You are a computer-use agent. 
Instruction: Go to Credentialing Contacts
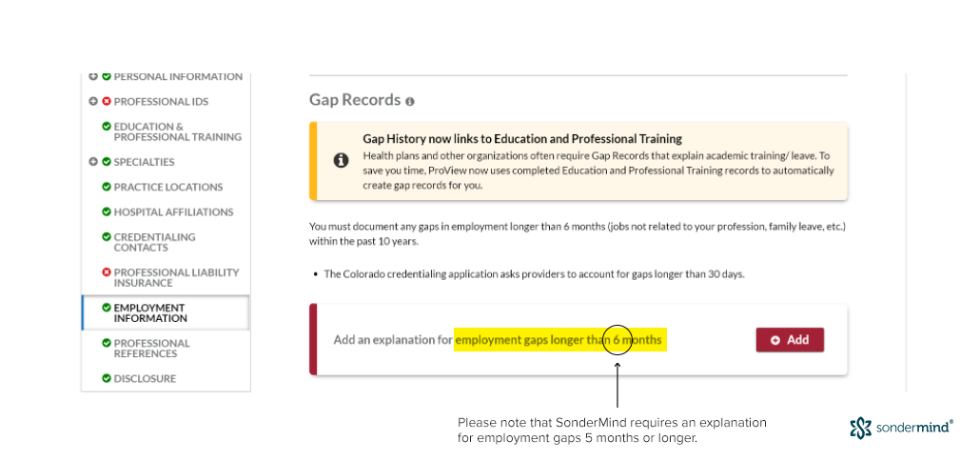(x=154, y=242)
